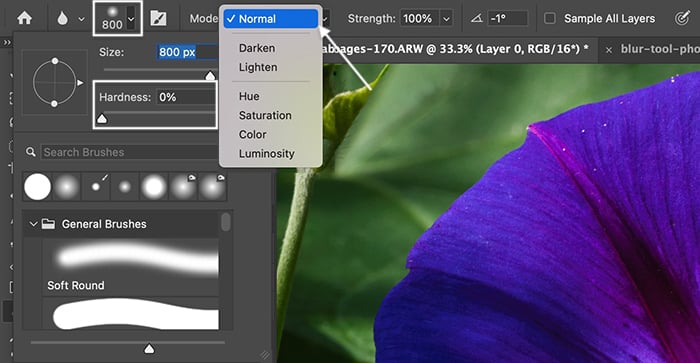700x363 pixels.
Task: Go to the Home screen icon
Action: (25, 18)
